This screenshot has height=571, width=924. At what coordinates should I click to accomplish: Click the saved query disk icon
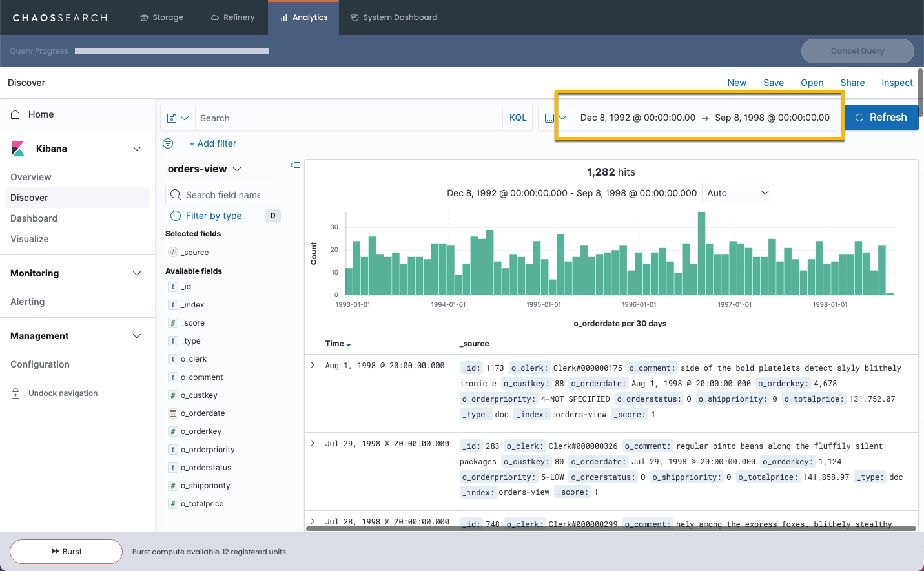pos(172,118)
